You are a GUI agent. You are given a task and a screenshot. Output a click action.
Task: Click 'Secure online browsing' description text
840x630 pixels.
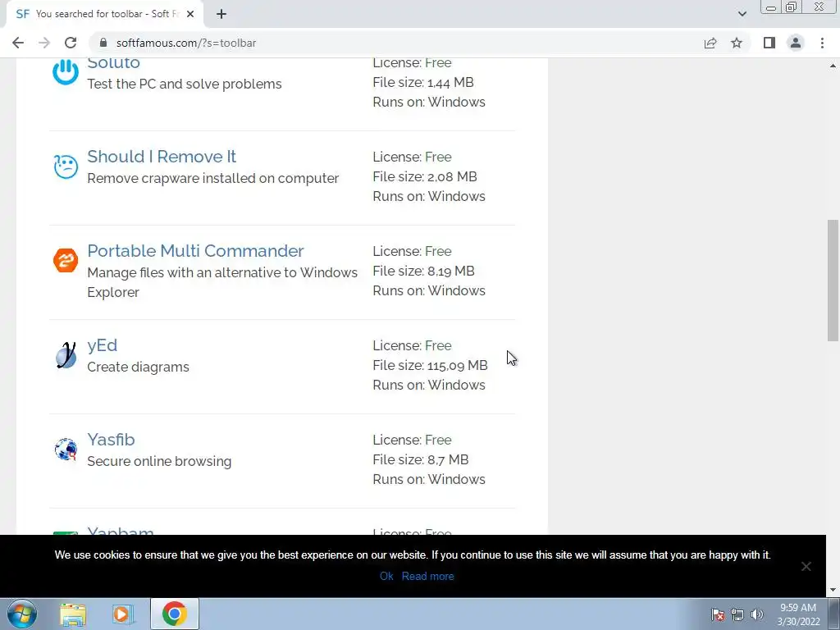[159, 461]
